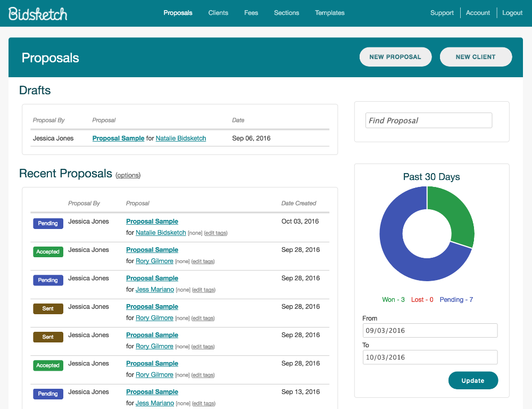Open the Fees page

point(251,12)
